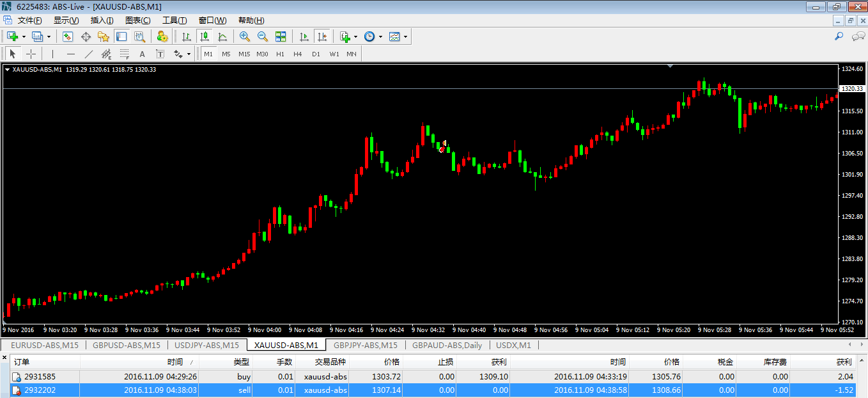The height and width of the screenshot is (398, 868).
Task: Add an indicator with green-plus icon
Action: tap(345, 36)
